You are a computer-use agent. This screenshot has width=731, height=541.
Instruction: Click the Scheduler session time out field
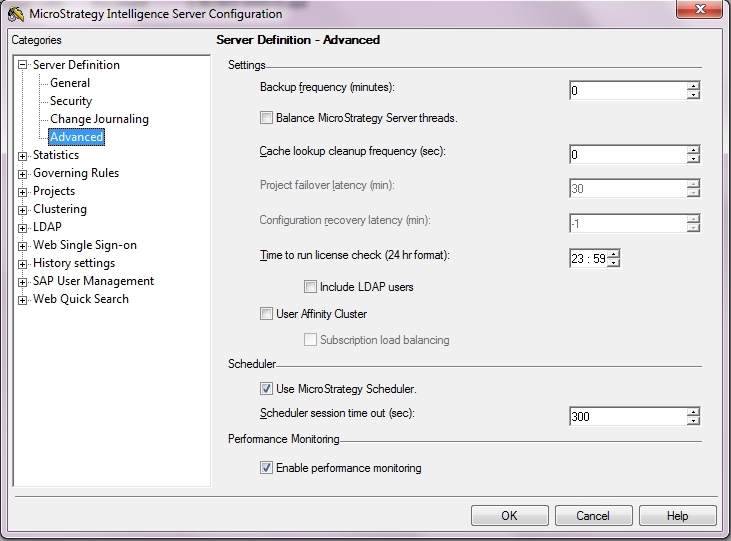click(x=626, y=416)
